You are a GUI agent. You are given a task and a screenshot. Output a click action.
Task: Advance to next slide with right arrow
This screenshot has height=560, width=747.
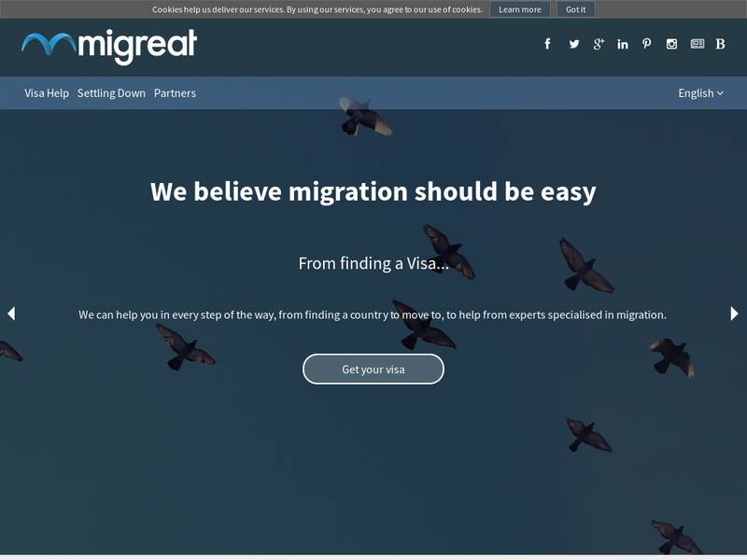coord(734,314)
